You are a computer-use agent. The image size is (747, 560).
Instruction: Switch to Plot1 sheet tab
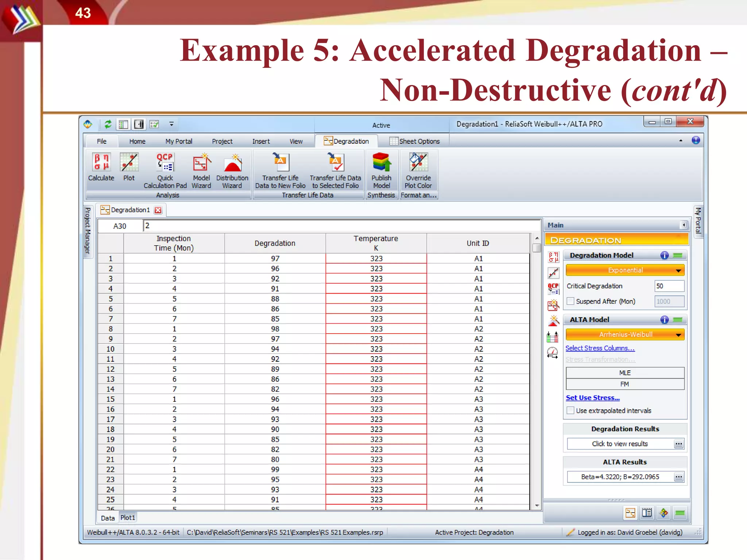[x=128, y=518]
